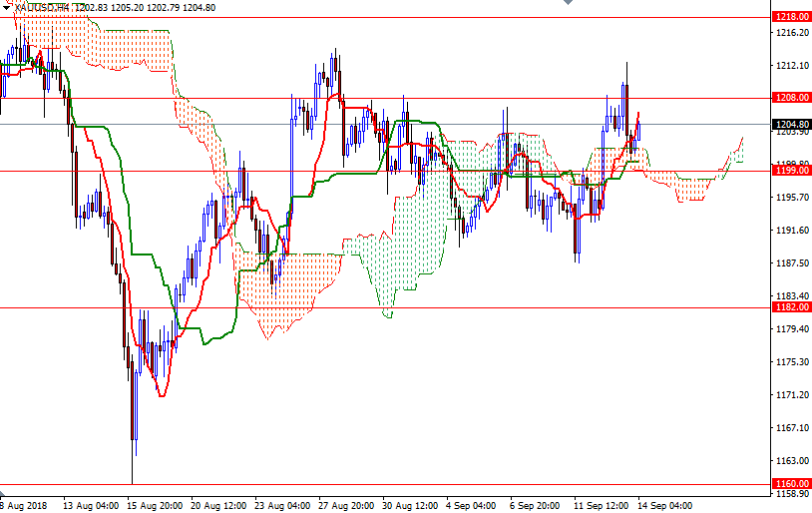Screen dimensions: 812x513
Task: Click the triangle arrow beside XAUUSD,H4
Action: click(x=6, y=8)
